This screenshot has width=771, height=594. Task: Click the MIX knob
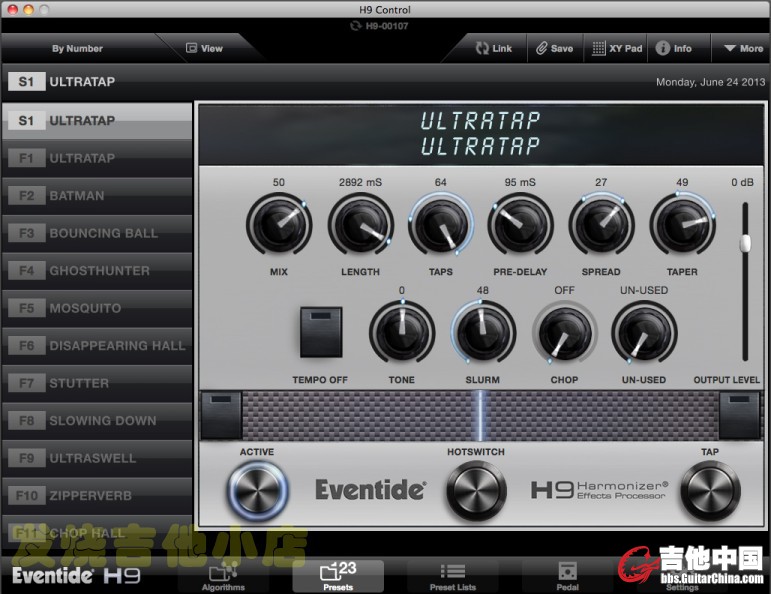pyautogui.click(x=279, y=225)
